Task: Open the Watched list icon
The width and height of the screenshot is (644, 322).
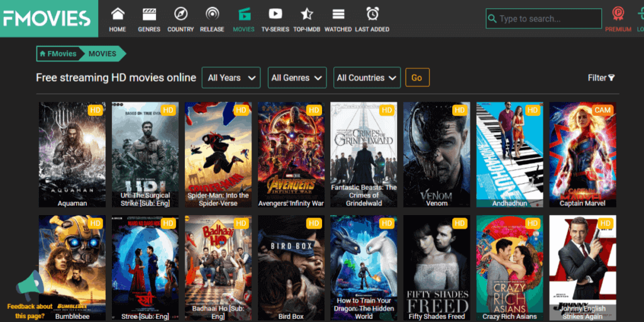Action: [338, 14]
